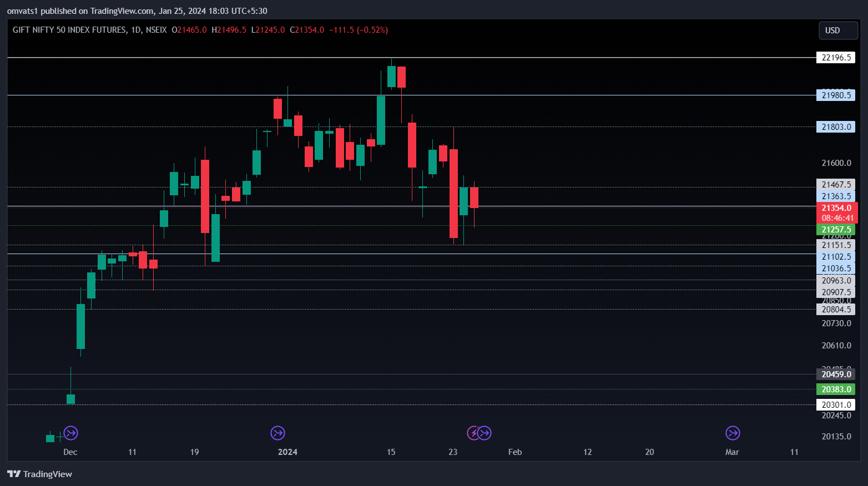Image resolution: width=868 pixels, height=486 pixels.
Task: Open the USD currency selector
Action: [x=838, y=31]
